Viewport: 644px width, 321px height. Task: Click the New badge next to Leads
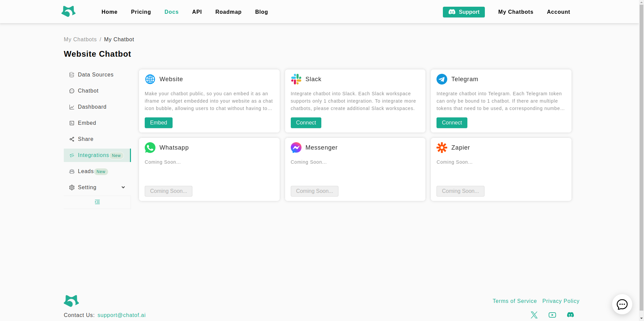pyautogui.click(x=101, y=172)
